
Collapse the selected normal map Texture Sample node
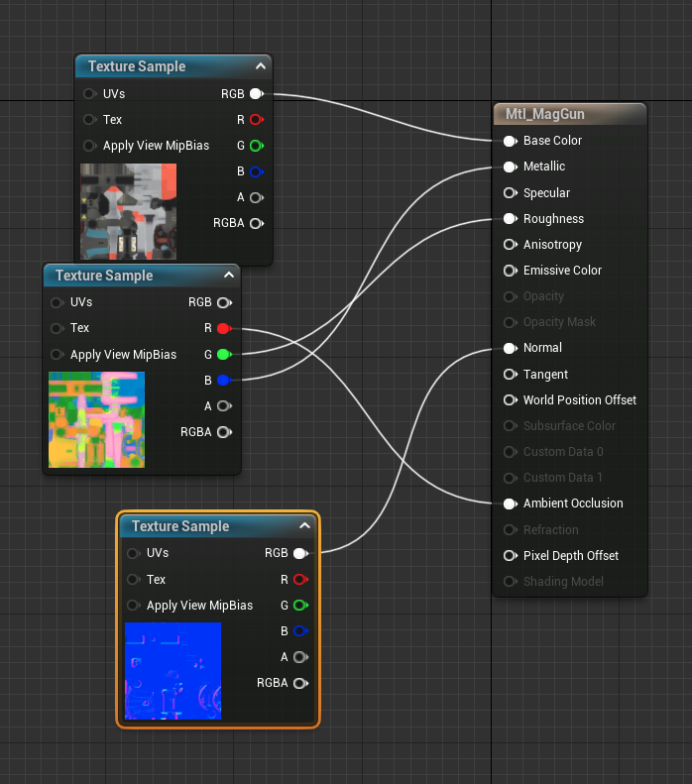[304, 525]
